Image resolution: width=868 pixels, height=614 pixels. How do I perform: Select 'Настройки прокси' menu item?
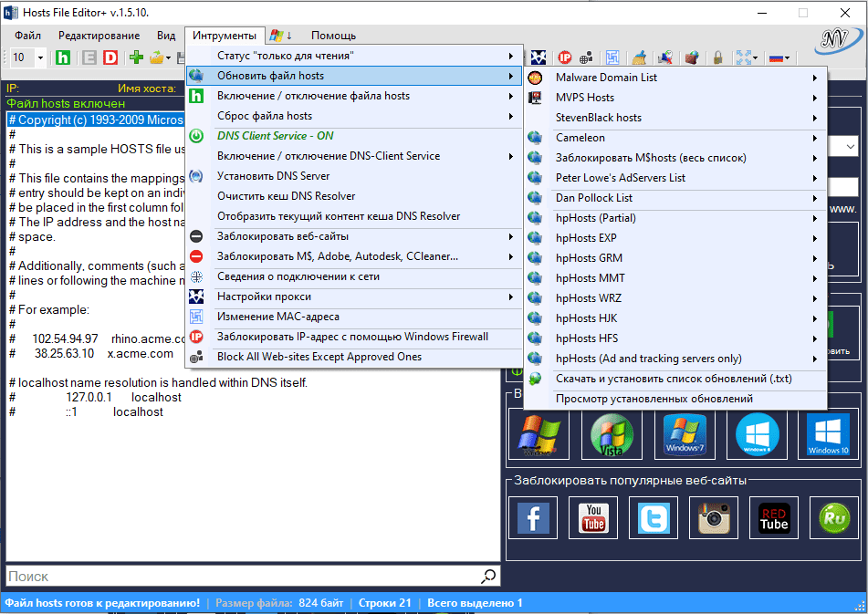(354, 297)
